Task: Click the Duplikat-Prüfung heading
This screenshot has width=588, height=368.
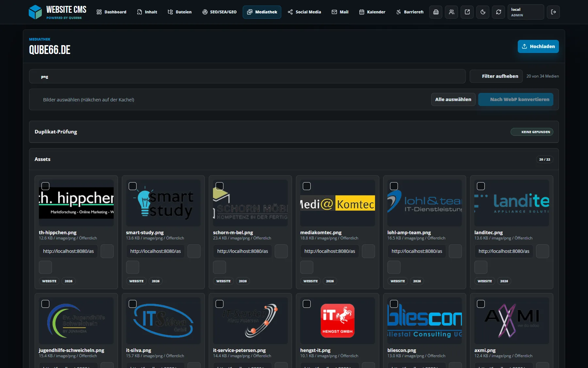Action: pyautogui.click(x=56, y=132)
